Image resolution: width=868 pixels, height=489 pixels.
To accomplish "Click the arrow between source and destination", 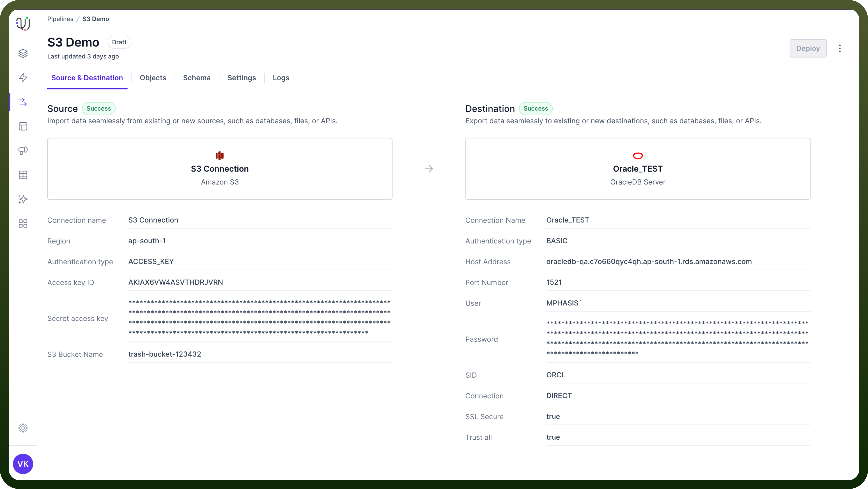I will 429,169.
